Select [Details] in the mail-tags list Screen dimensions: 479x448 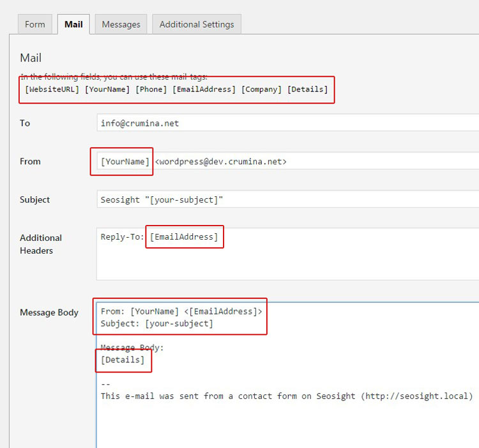pyautogui.click(x=307, y=89)
